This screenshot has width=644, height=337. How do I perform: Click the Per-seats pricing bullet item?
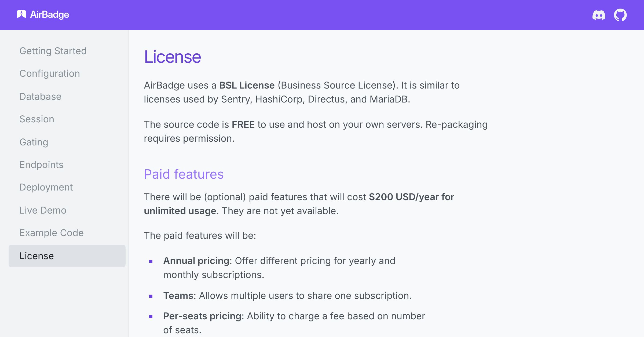(x=294, y=323)
